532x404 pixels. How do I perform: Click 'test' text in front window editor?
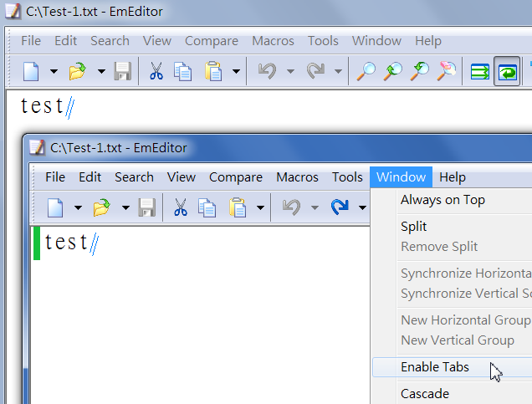[66, 243]
